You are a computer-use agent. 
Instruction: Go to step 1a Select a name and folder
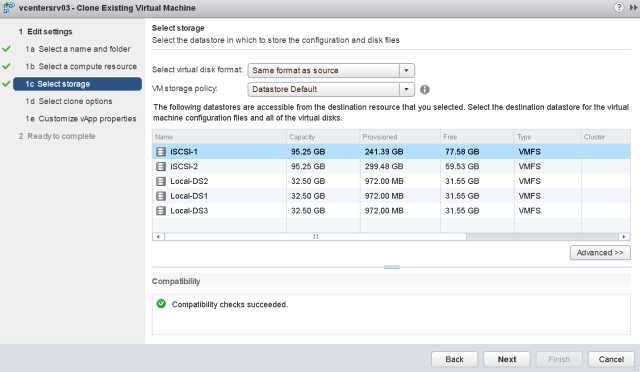[x=78, y=49]
